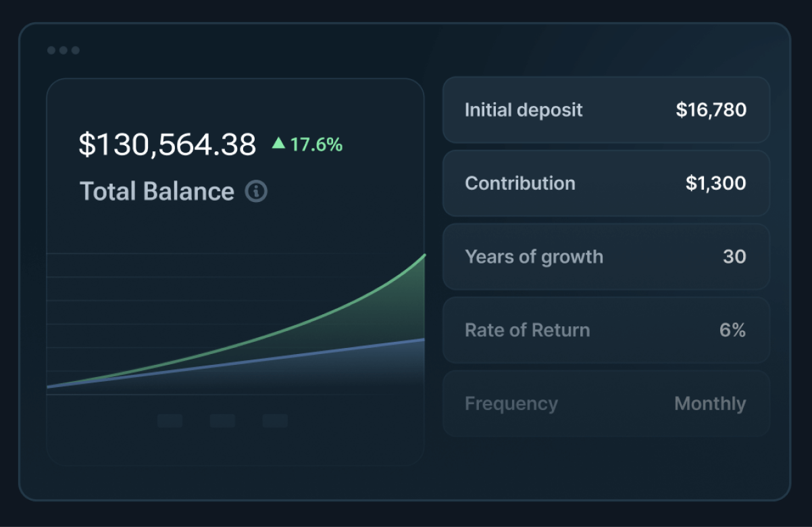
Task: Click the middle window dot in header
Action: click(x=64, y=51)
